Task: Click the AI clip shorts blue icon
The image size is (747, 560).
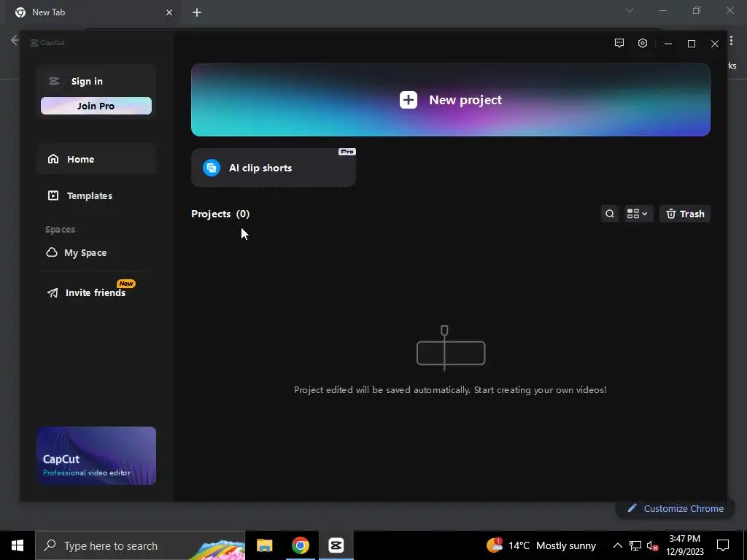Action: pyautogui.click(x=211, y=168)
